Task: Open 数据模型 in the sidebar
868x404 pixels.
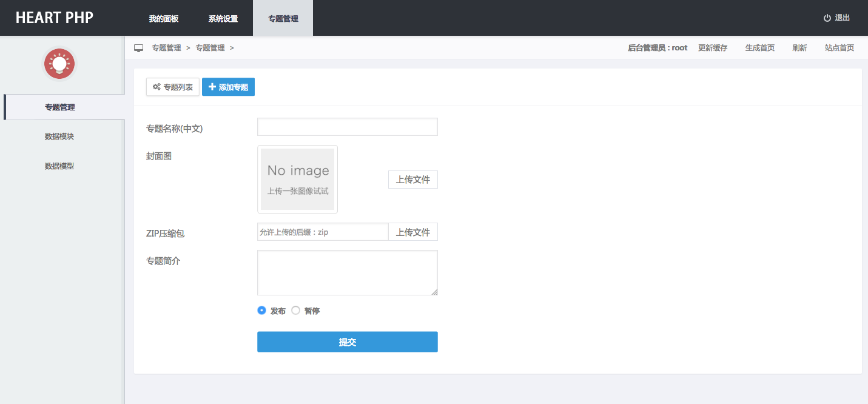Action: click(x=59, y=166)
